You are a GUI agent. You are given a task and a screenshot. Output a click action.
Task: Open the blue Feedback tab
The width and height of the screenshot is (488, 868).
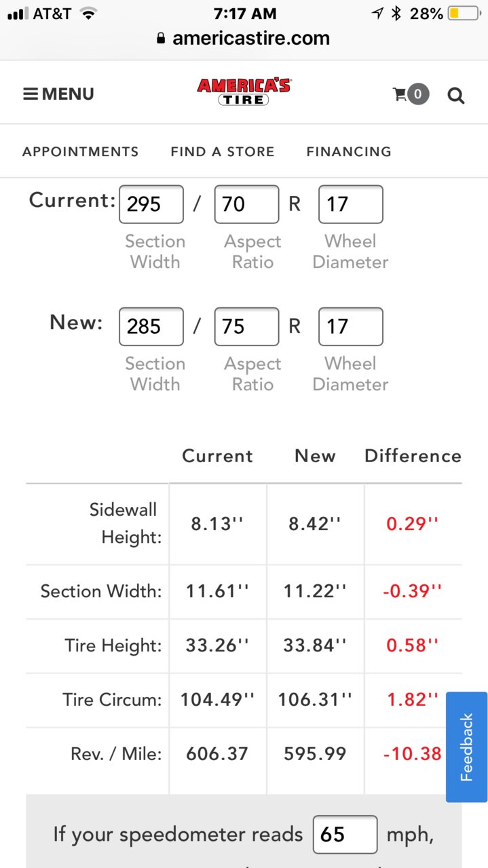[x=466, y=747]
